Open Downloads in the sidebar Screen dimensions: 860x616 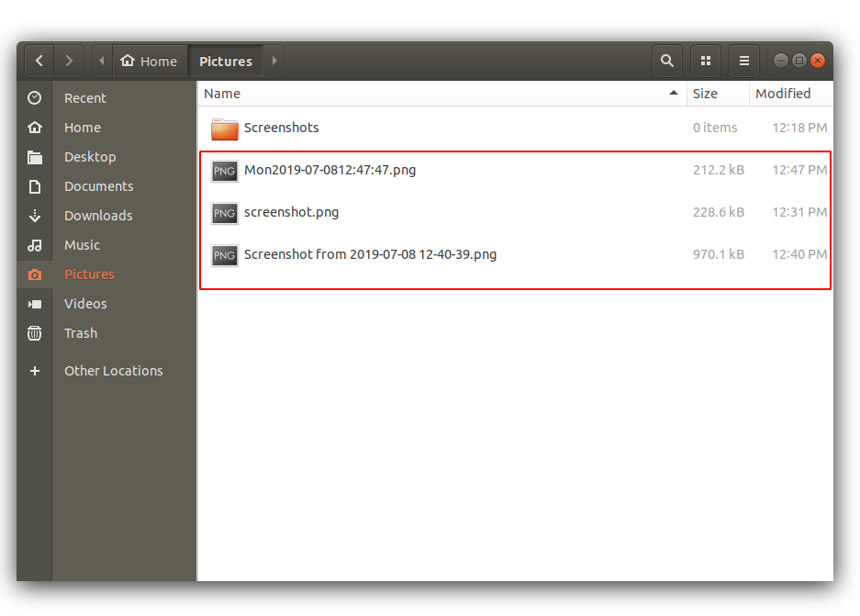tap(98, 216)
